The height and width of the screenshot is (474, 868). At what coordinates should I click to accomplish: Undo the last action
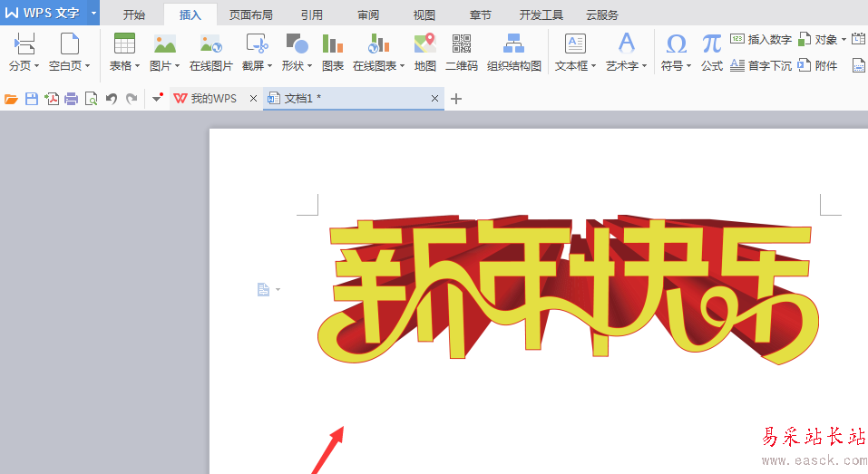(x=112, y=99)
